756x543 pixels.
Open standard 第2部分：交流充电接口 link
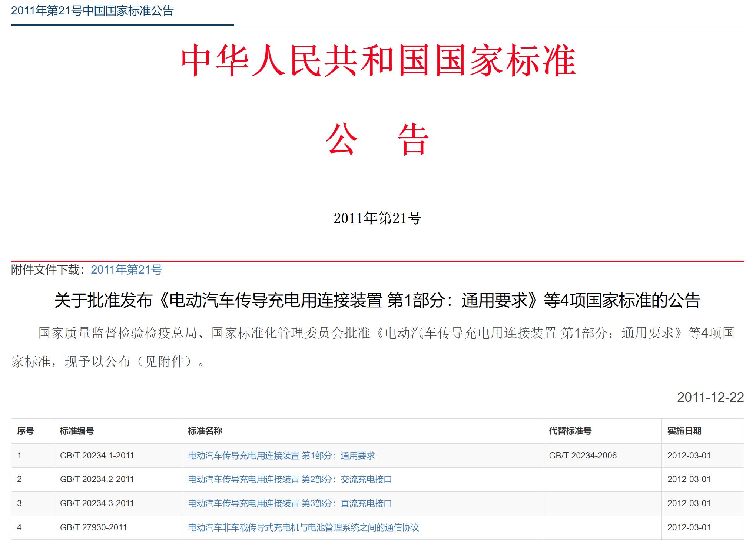click(x=290, y=479)
